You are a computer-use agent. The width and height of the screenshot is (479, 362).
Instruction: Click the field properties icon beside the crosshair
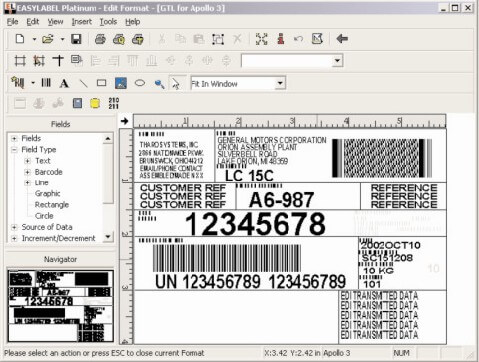[77, 60]
